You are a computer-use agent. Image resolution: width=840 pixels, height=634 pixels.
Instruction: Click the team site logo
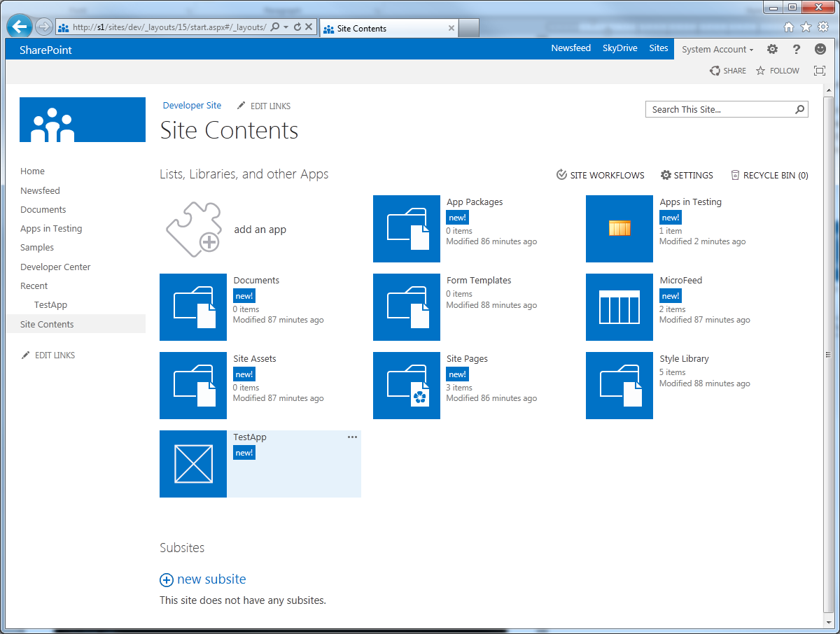82,119
